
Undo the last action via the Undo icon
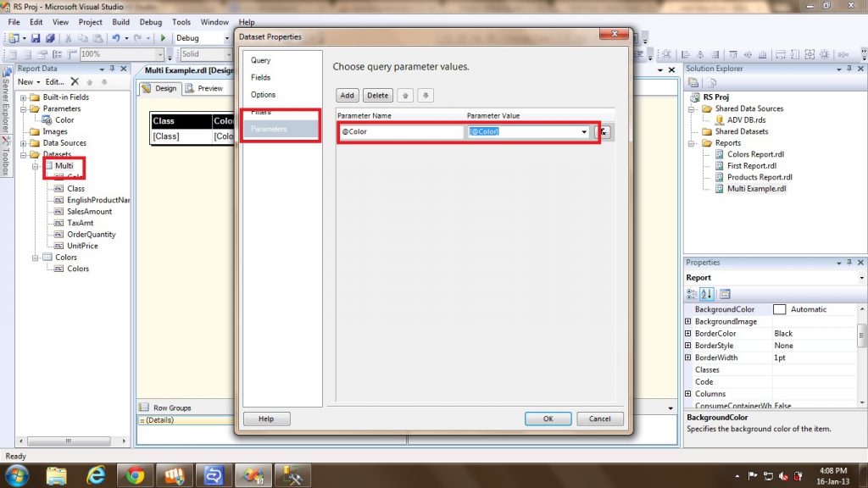(x=116, y=38)
